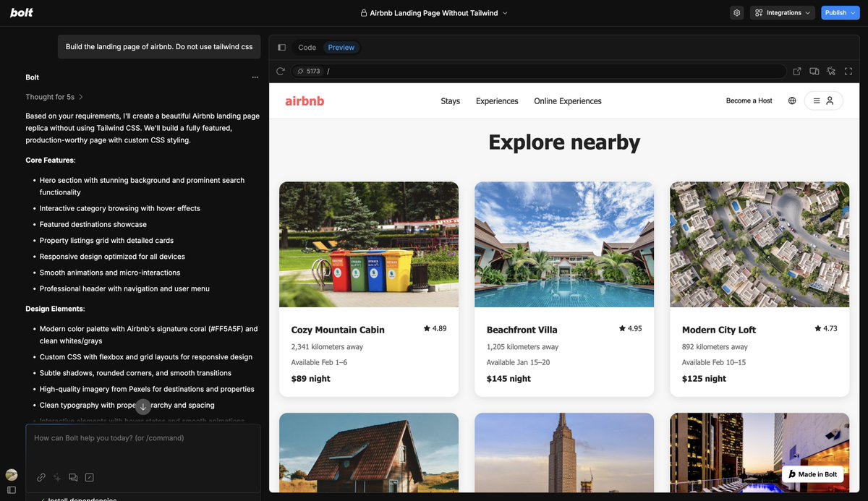Click the $145 night price
The width and height of the screenshot is (868, 501).
[509, 379]
